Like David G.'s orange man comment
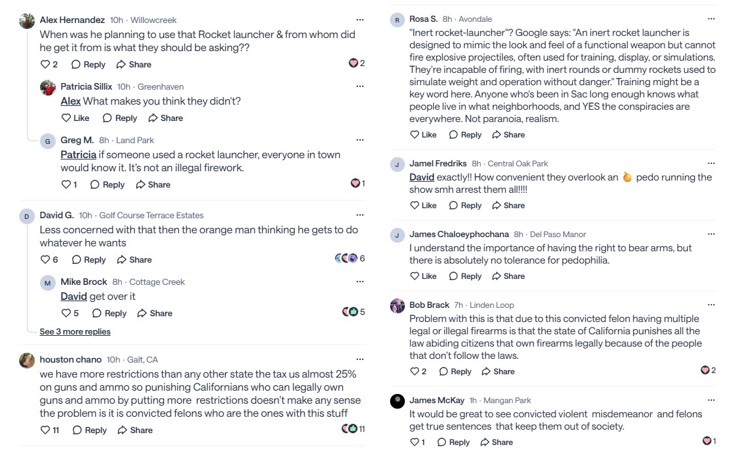This screenshot has height=474, width=734. 48,259
